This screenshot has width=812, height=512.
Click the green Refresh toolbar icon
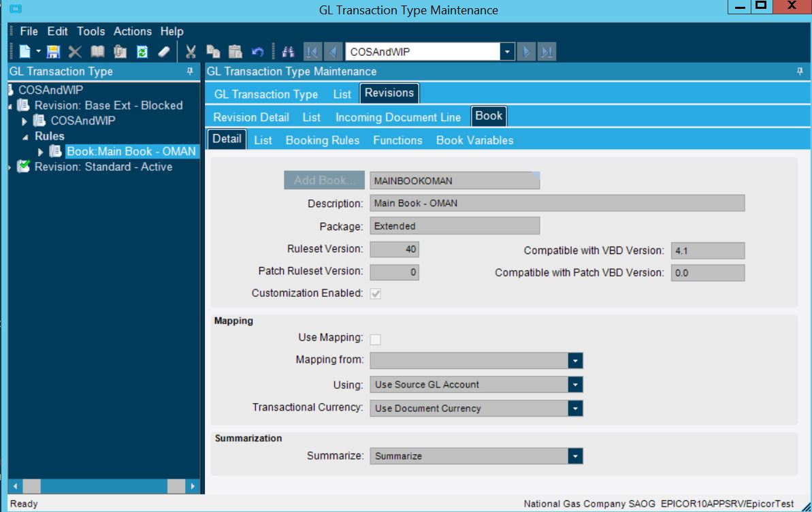tap(142, 51)
